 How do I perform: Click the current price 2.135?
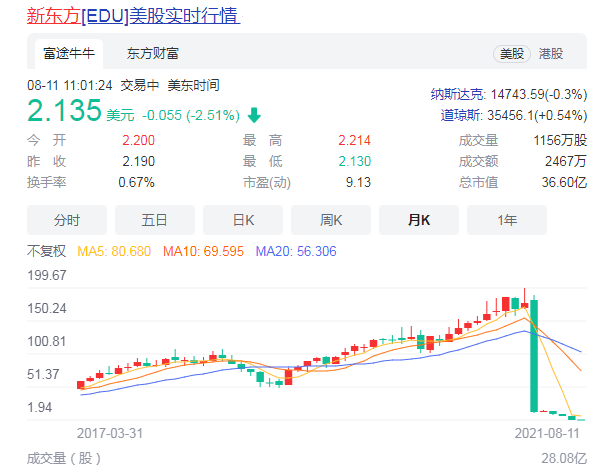pos(64,111)
